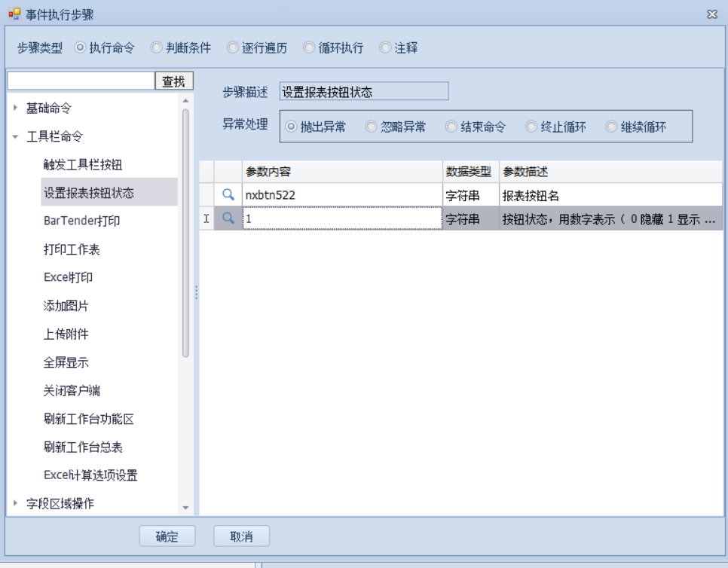728x568 pixels.
Task: Expand the 基础命令 tree node
Action: (x=16, y=108)
